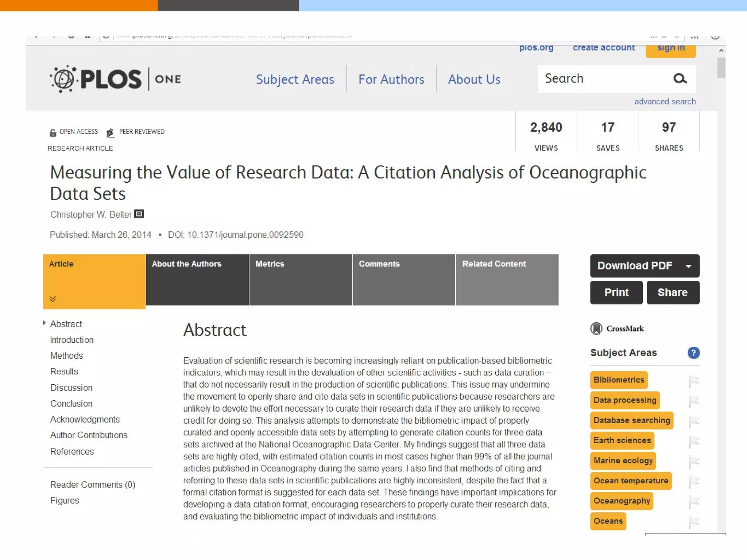Click the search magnifier icon
The width and height of the screenshot is (747, 560).
click(680, 78)
